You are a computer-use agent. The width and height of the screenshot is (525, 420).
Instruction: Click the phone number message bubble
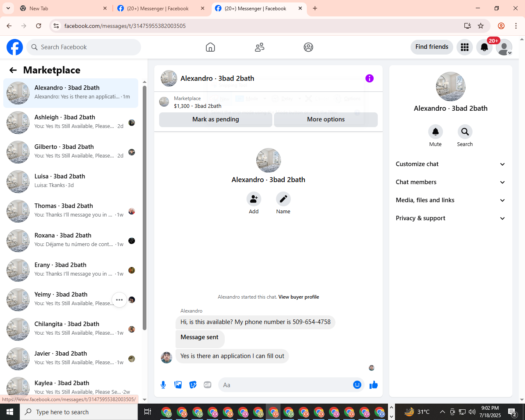click(x=256, y=322)
